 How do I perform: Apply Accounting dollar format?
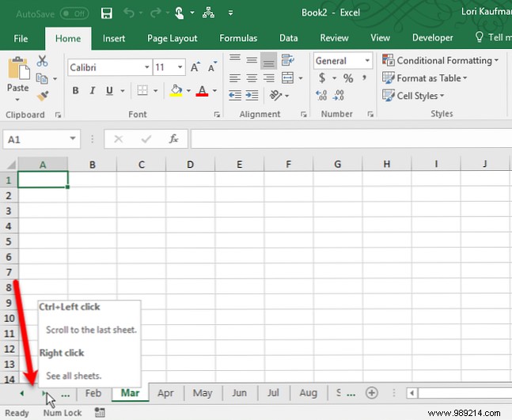click(322, 78)
